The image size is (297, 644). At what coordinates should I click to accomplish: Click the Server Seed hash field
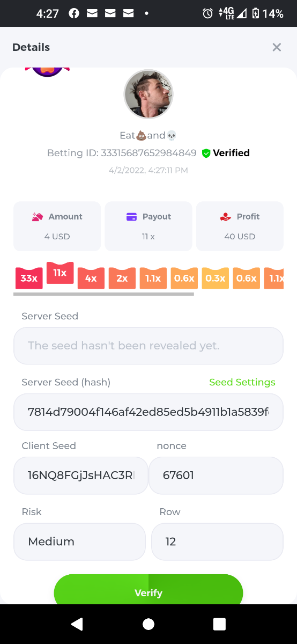point(148,412)
